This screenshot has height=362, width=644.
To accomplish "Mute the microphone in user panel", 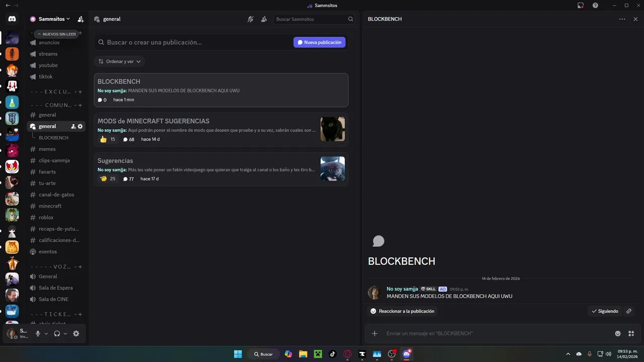I will pos(38,333).
